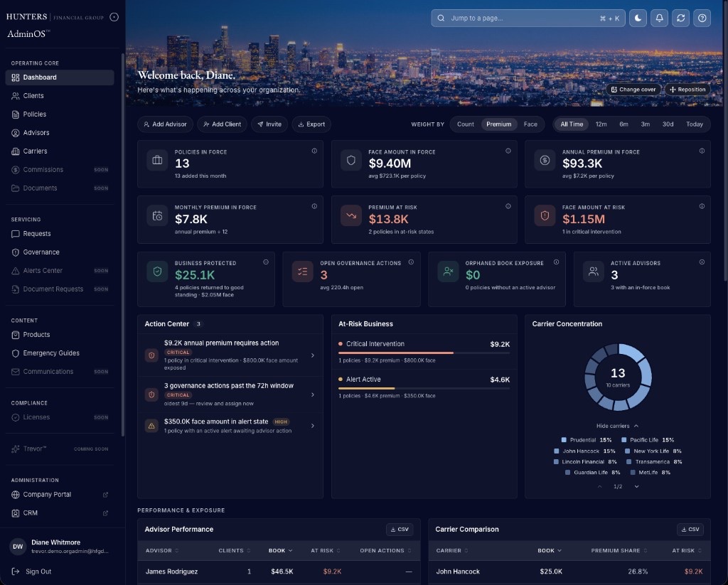728x585 pixels.
Task: Click the Carrier Concentration donut chart
Action: [x=618, y=377]
